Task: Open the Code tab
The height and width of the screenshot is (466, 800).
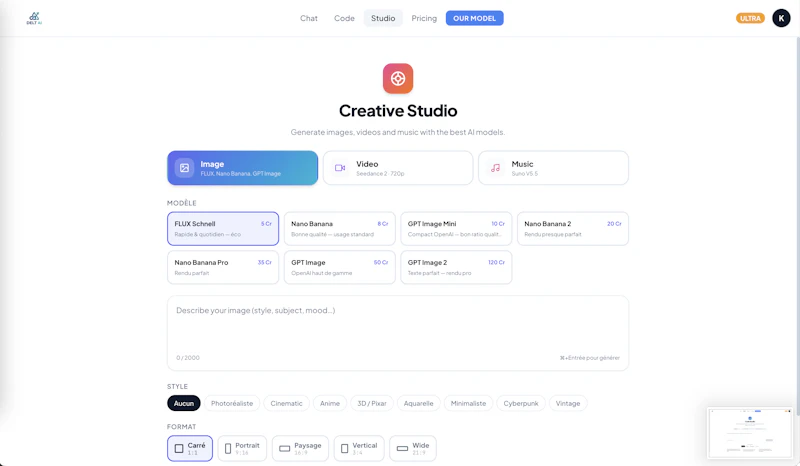Action: point(344,18)
